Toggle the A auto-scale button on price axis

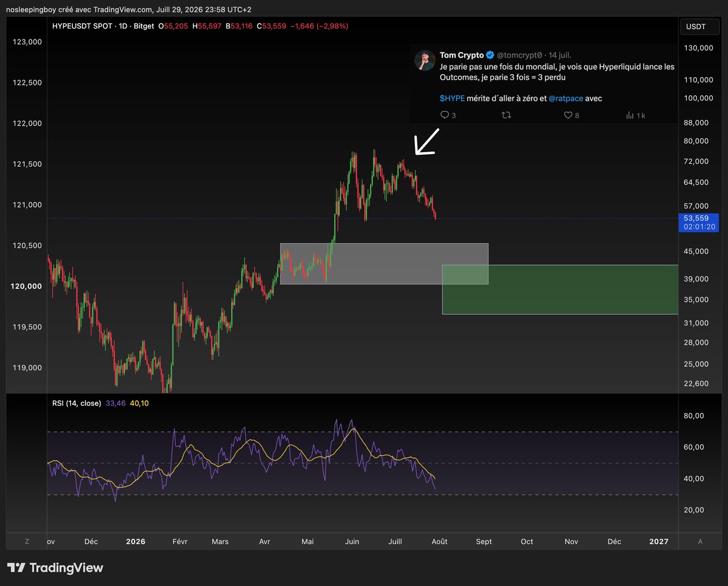pyautogui.click(x=701, y=541)
